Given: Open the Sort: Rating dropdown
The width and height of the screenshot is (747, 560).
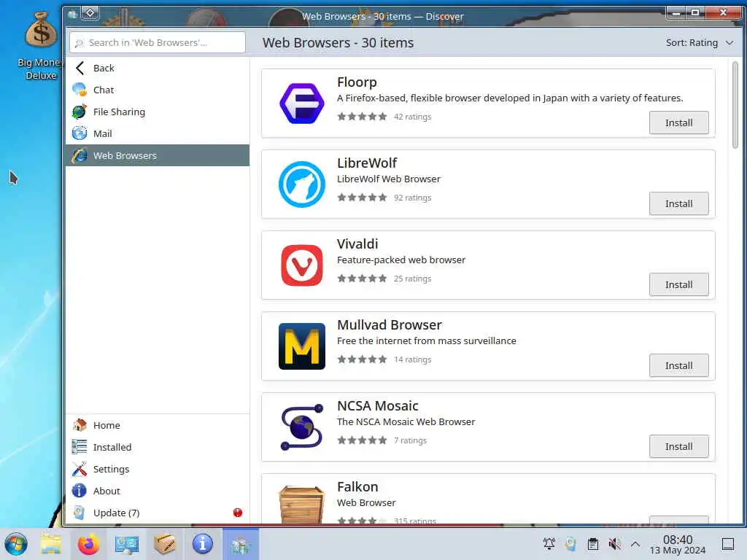Looking at the screenshot, I should [x=699, y=43].
